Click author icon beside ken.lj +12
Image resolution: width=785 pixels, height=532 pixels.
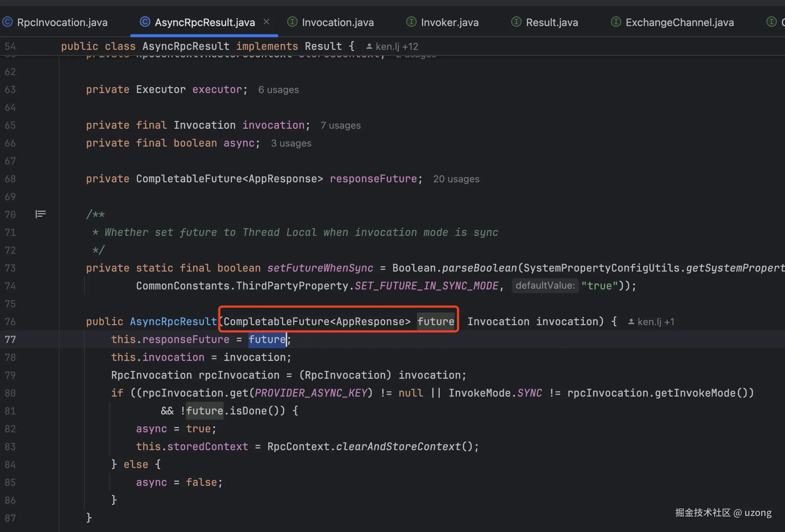pyautogui.click(x=369, y=47)
